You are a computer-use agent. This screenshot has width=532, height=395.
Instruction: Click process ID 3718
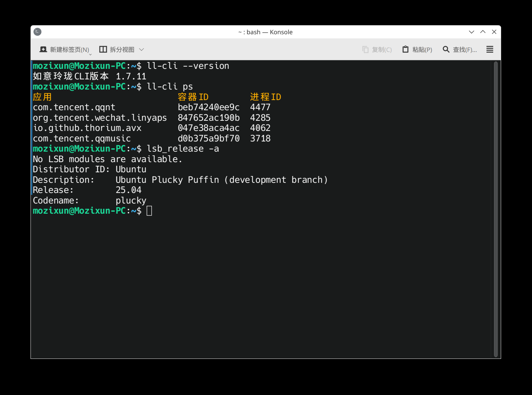pos(260,138)
